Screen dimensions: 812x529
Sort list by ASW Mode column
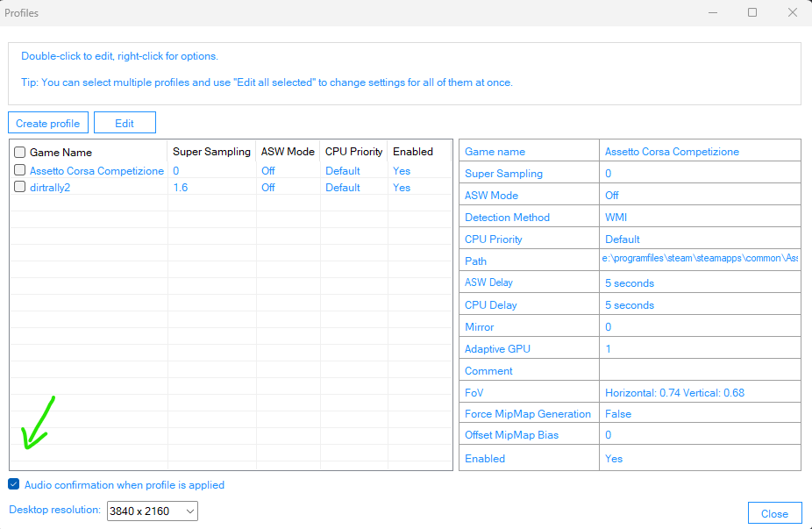pyautogui.click(x=288, y=152)
